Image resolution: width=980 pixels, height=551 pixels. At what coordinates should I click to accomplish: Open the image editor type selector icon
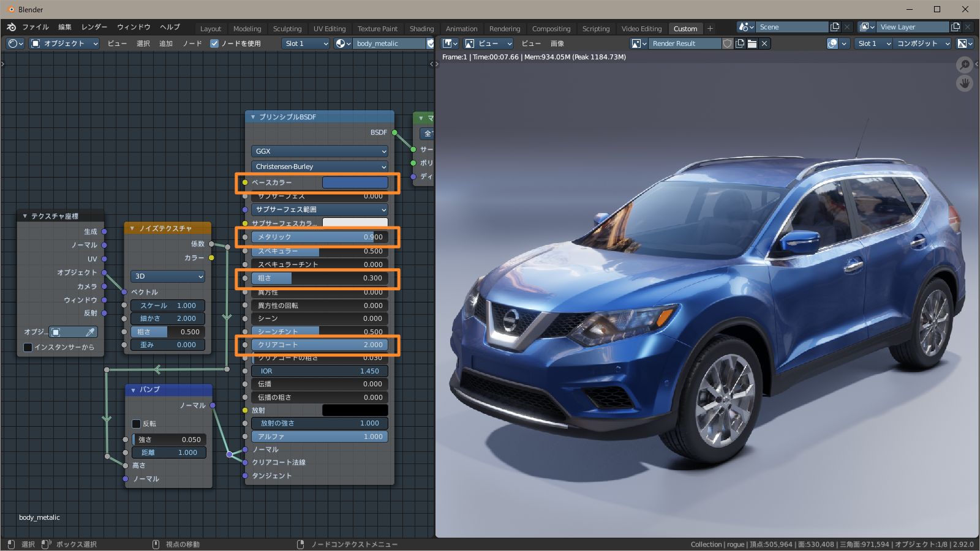point(450,43)
